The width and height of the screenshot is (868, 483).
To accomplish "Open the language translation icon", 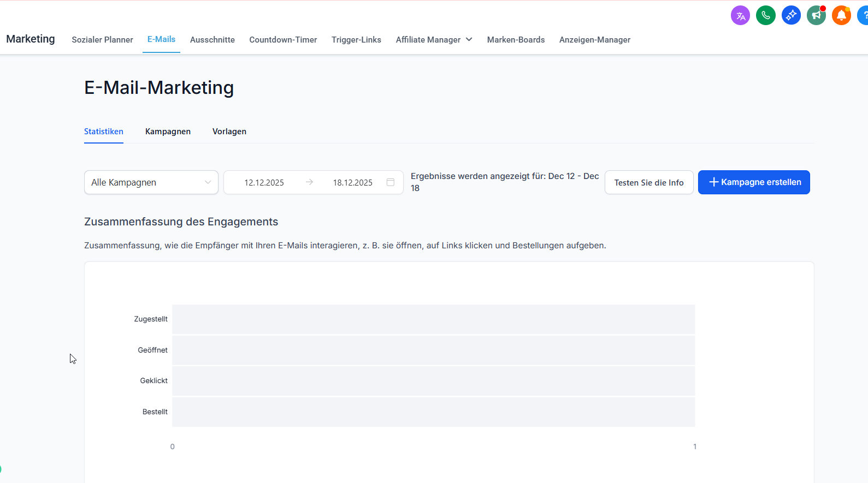I will [740, 15].
